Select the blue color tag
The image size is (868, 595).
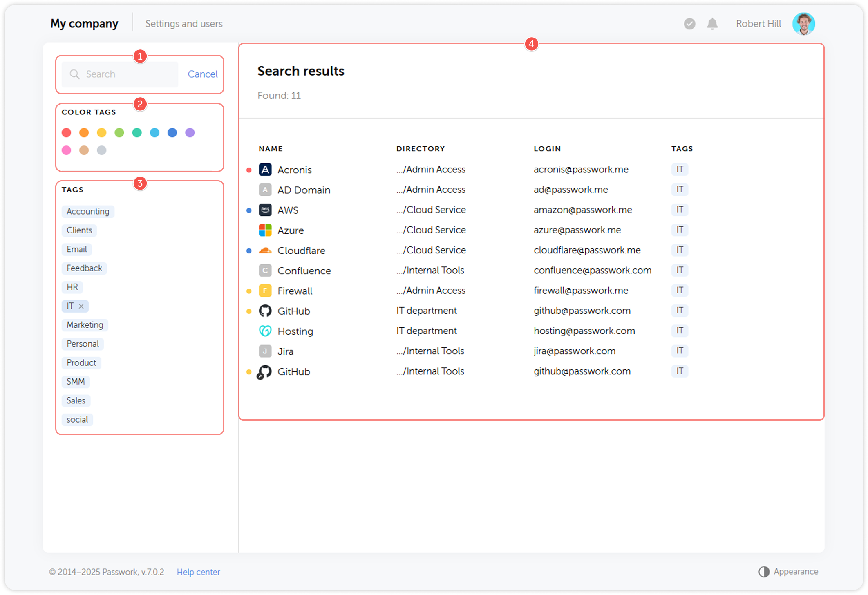(172, 132)
